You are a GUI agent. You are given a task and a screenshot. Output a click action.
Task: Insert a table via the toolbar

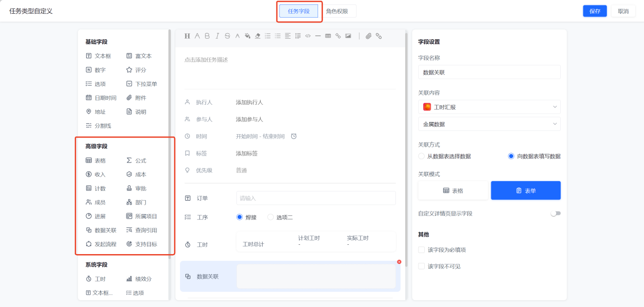328,36
